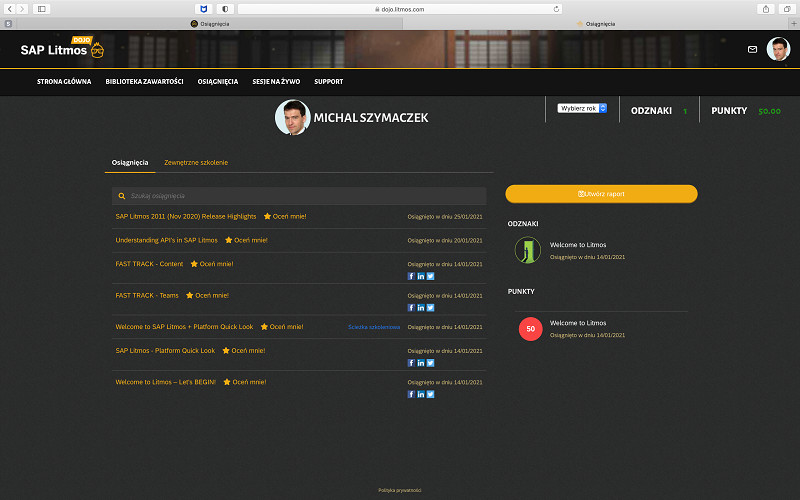This screenshot has height=500, width=800.
Task: Click the pinned tab icon at left
Action: pos(8,23)
